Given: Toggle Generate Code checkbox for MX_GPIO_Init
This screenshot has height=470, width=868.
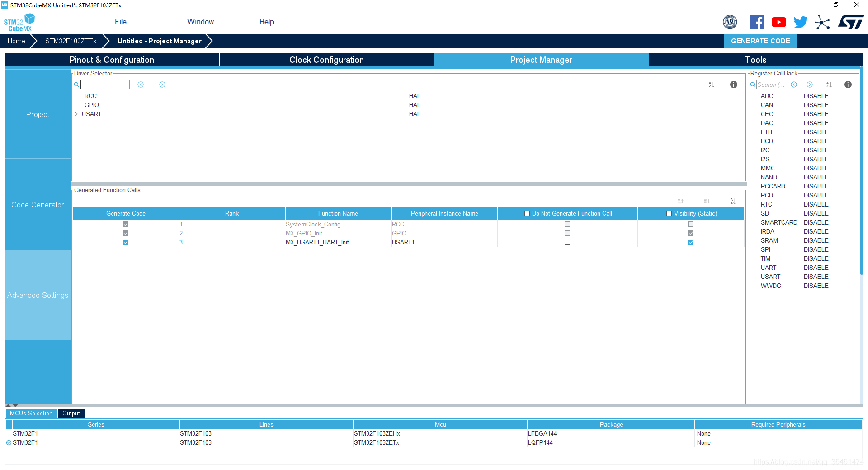Looking at the screenshot, I should (126, 233).
